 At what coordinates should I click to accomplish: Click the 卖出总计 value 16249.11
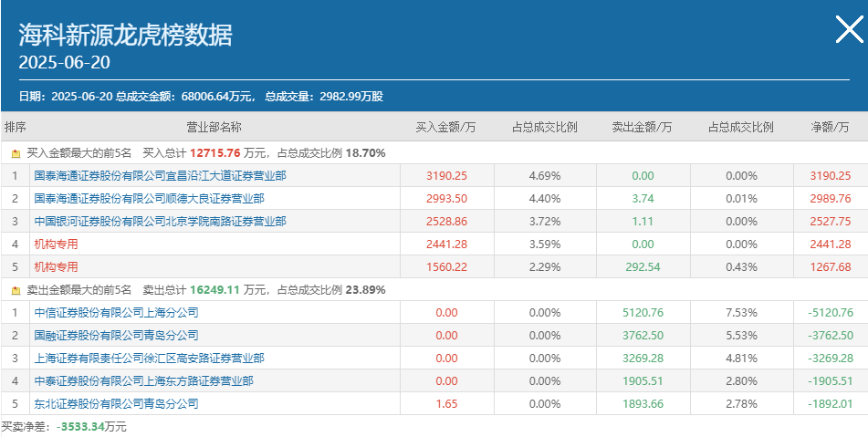click(x=215, y=290)
